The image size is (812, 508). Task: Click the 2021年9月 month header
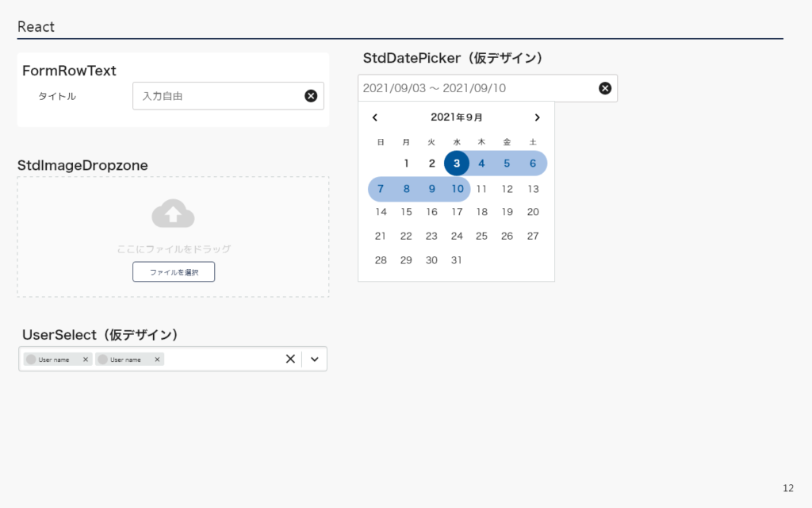click(x=457, y=117)
